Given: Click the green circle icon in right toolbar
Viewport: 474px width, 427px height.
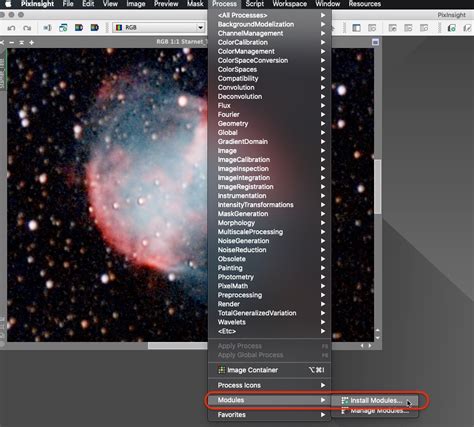Looking at the screenshot, I should [x=452, y=28].
